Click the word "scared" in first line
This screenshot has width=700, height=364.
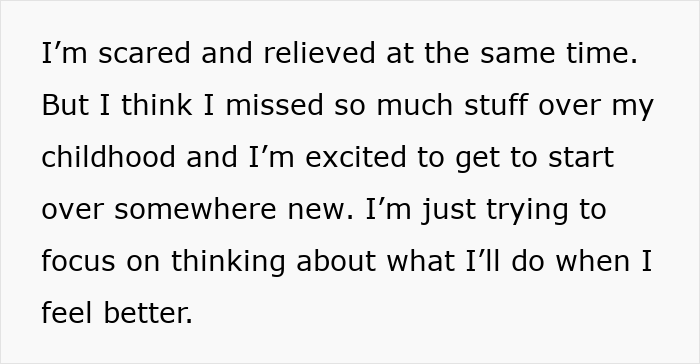click(144, 53)
